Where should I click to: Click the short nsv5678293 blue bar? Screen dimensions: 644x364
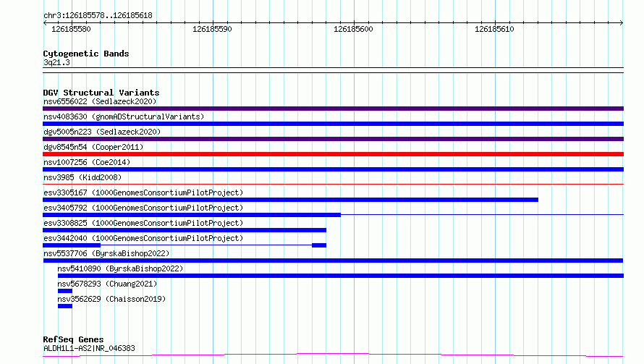[65, 291]
